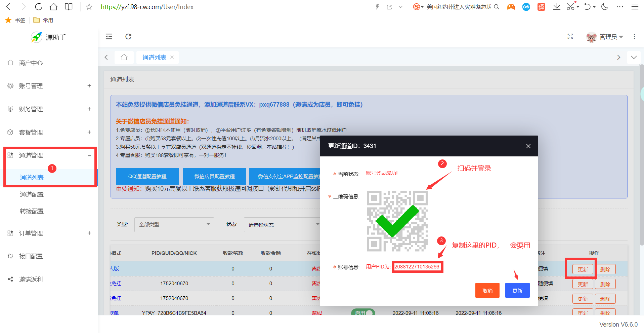This screenshot has width=644, height=333.
Task: Click the translate extension icon
Action: 541,7
